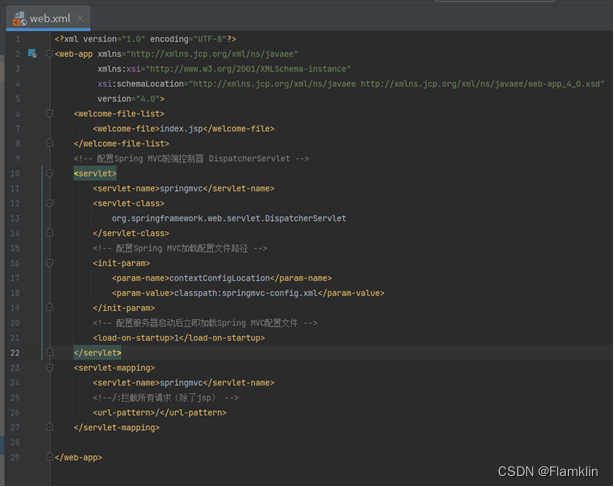Click the </servlet-mapping> closing tag

pos(117,427)
